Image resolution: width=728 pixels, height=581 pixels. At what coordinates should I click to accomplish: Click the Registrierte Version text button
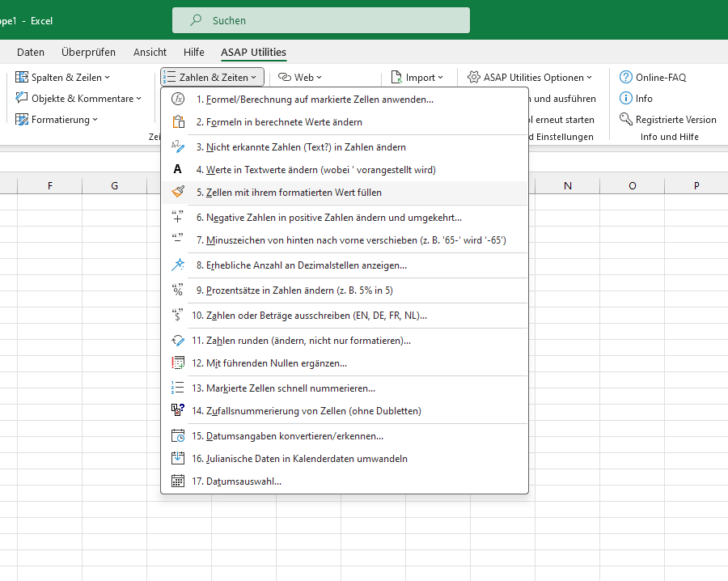[676, 120]
